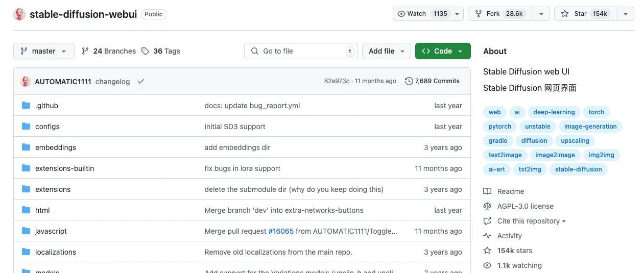Select the upscaling topic tag

575,141
